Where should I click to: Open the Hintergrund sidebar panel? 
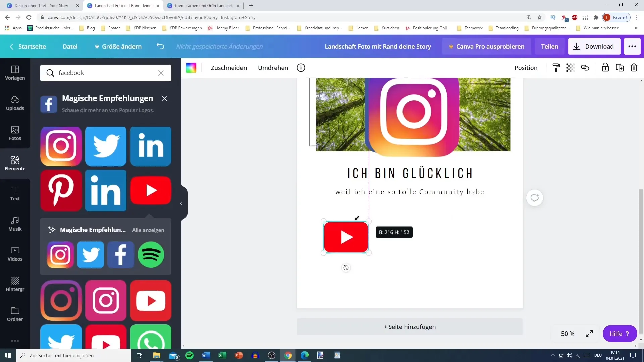(15, 284)
